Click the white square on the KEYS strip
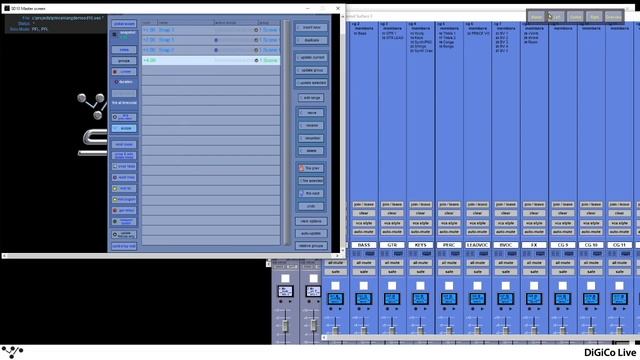Viewport: 640px width, 360px height. tap(420, 285)
